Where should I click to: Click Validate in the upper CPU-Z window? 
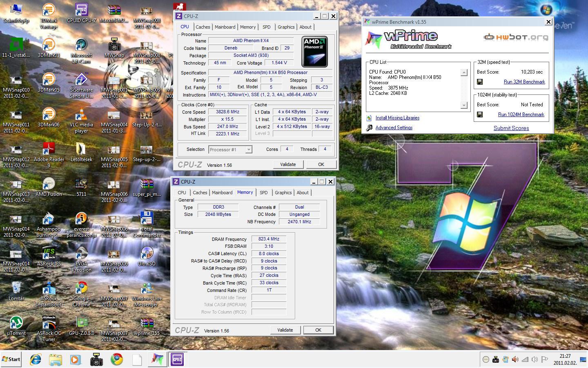point(288,164)
